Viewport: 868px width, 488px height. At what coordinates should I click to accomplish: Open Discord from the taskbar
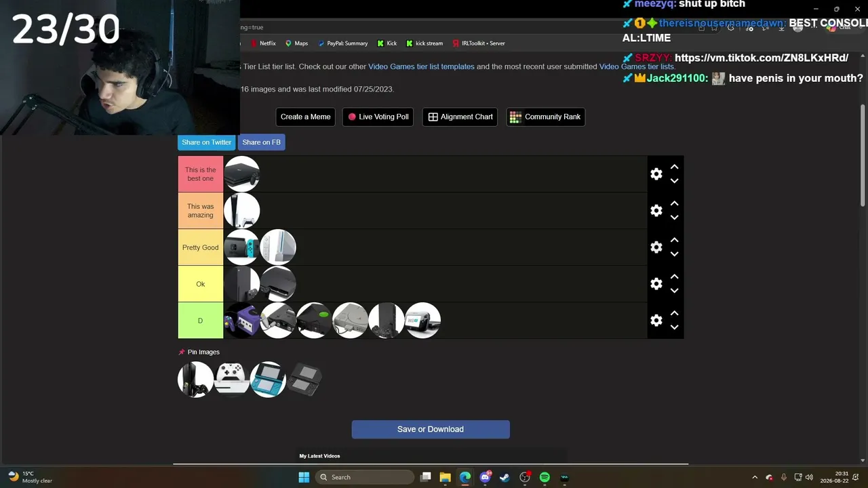click(x=485, y=477)
